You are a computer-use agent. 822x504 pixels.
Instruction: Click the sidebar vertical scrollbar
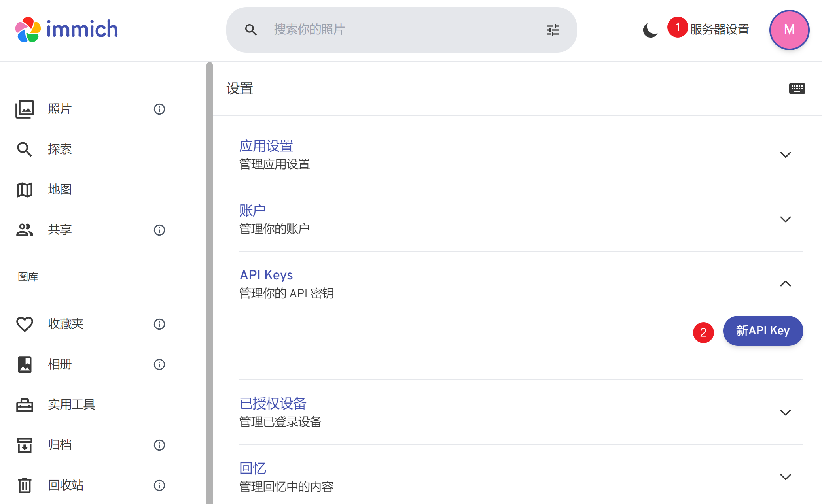[x=210, y=283]
